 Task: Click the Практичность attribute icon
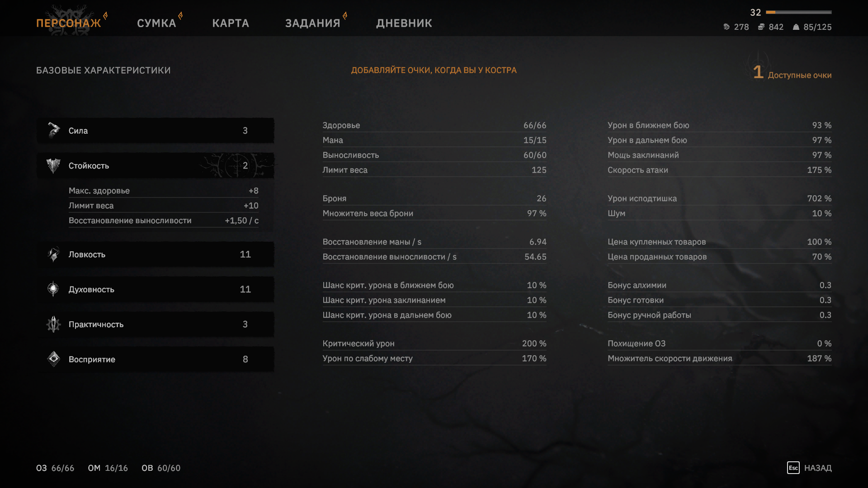54,324
